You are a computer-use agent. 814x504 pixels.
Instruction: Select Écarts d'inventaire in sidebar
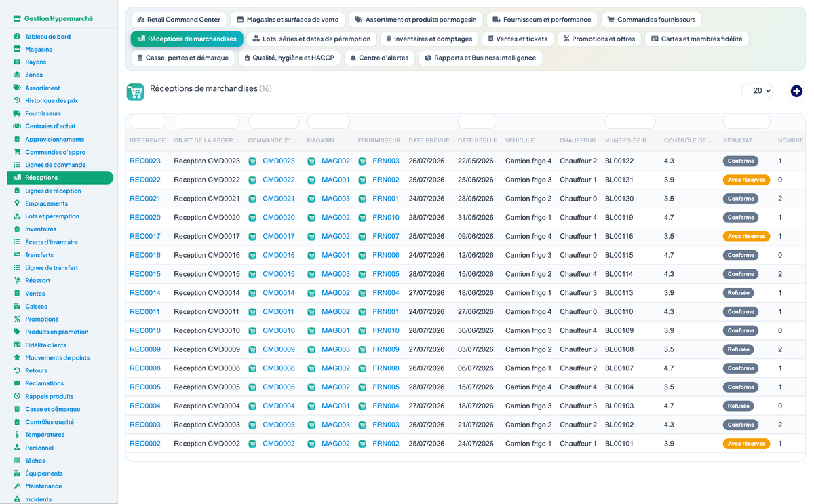click(x=52, y=242)
